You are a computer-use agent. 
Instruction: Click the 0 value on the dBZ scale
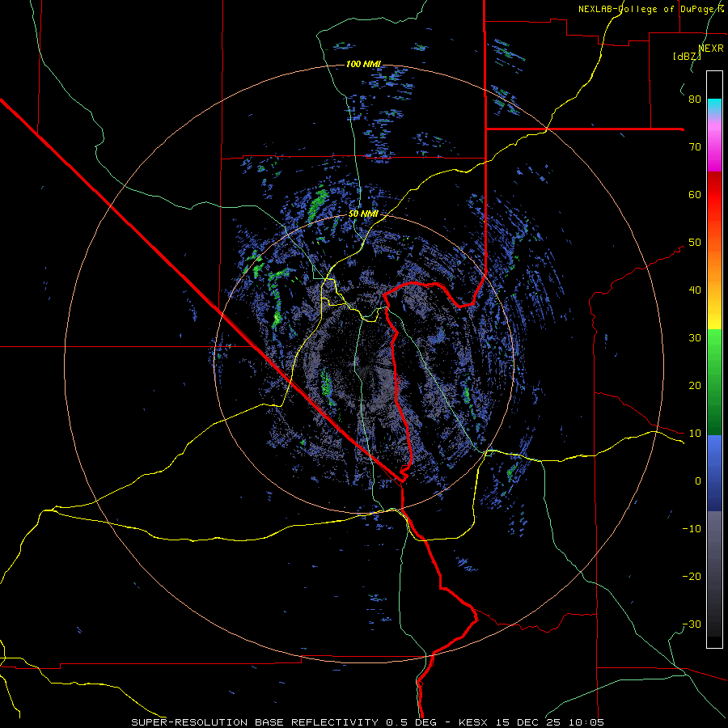click(698, 481)
